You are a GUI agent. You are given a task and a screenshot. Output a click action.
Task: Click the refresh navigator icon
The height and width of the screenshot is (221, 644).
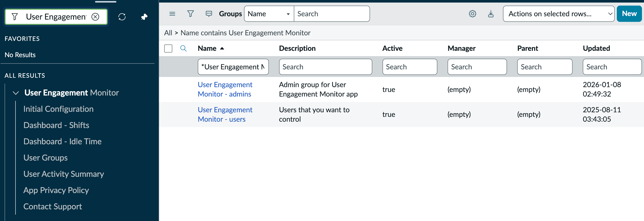coord(122,17)
